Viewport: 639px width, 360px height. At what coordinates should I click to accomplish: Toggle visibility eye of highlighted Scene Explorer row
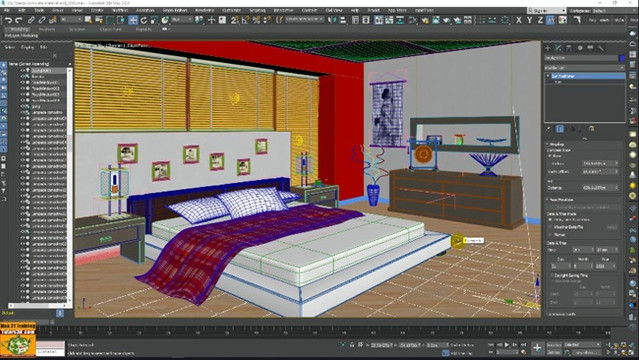click(x=23, y=71)
